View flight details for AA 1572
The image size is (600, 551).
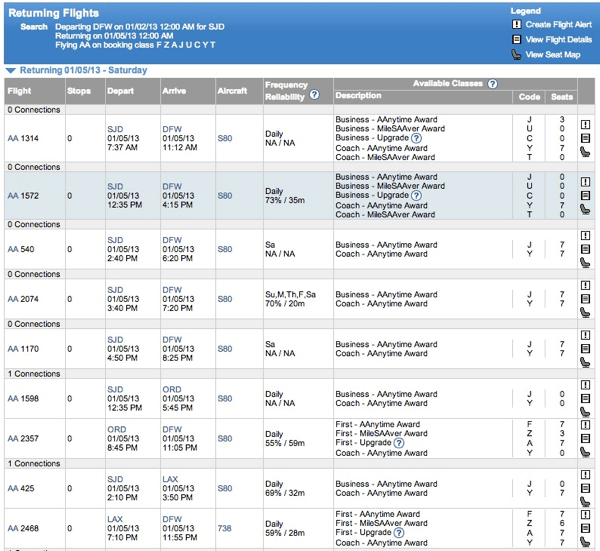tap(585, 196)
